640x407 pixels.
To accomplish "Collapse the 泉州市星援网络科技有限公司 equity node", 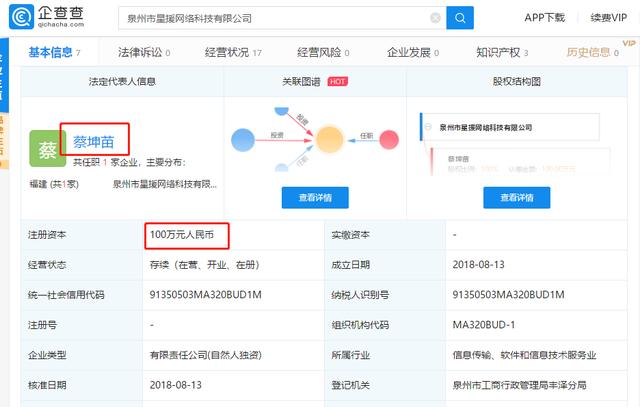I will (428, 127).
